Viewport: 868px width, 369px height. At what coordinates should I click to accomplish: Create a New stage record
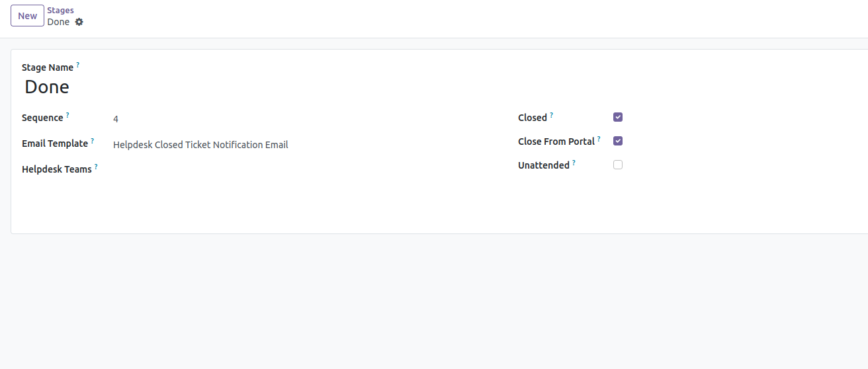(x=27, y=16)
